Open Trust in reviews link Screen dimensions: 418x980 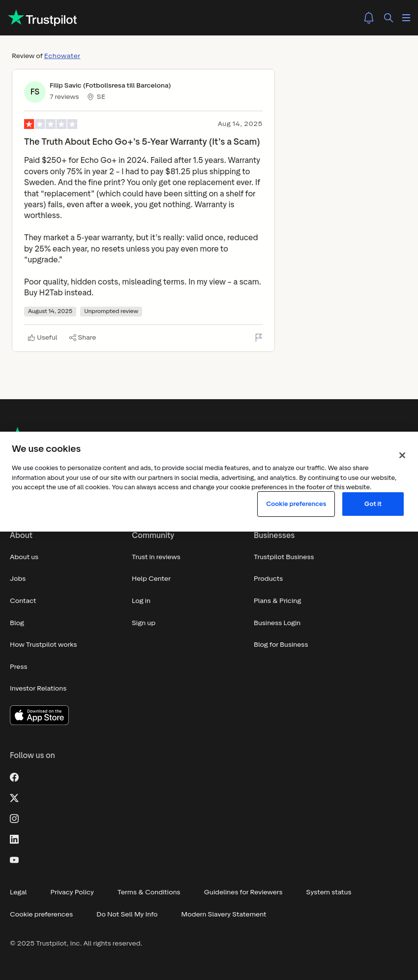156,557
